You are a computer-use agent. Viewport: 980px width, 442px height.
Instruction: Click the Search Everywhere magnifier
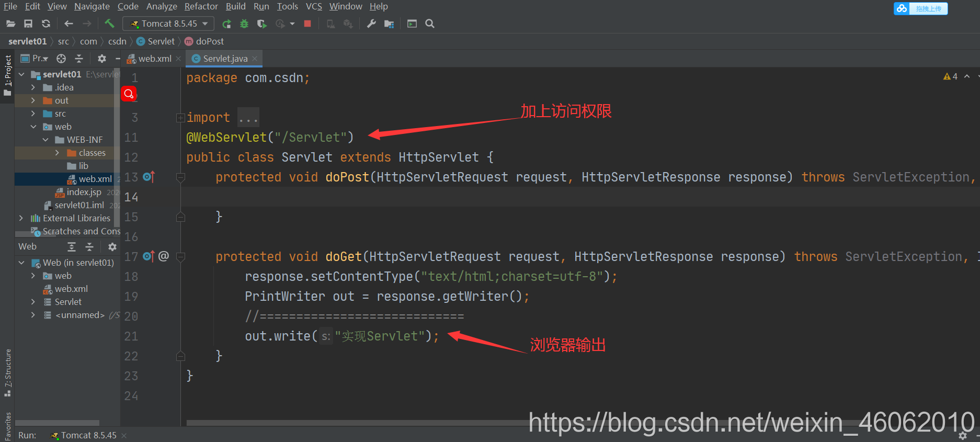430,24
